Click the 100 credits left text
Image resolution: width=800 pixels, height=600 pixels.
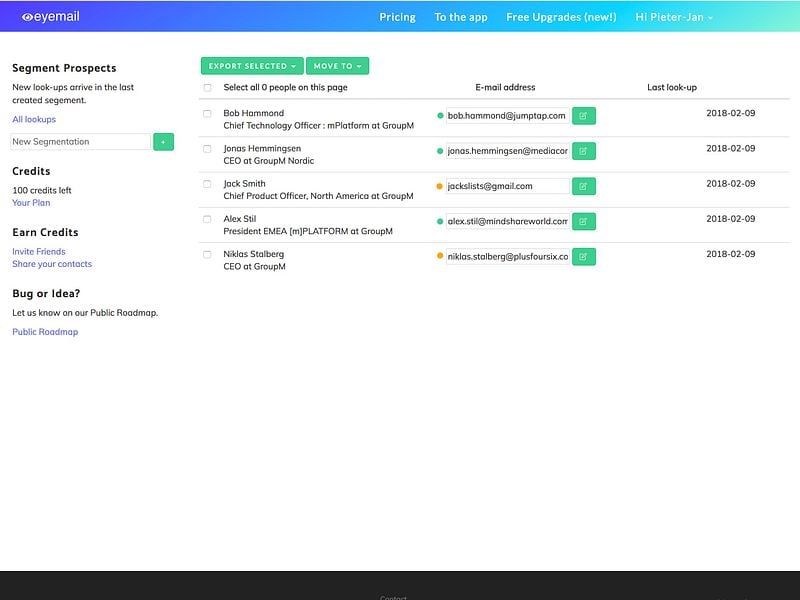(x=42, y=190)
